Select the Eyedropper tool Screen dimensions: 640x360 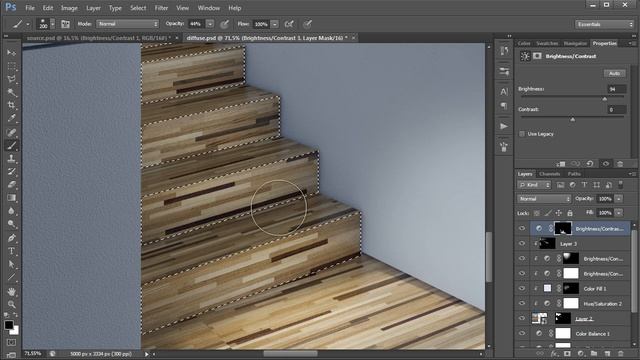pyautogui.click(x=11, y=118)
